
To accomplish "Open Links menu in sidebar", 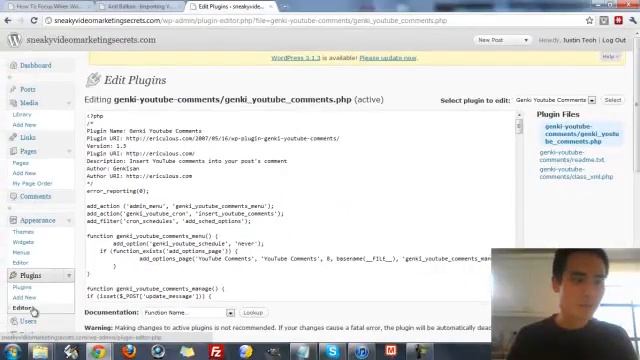I will point(28,137).
